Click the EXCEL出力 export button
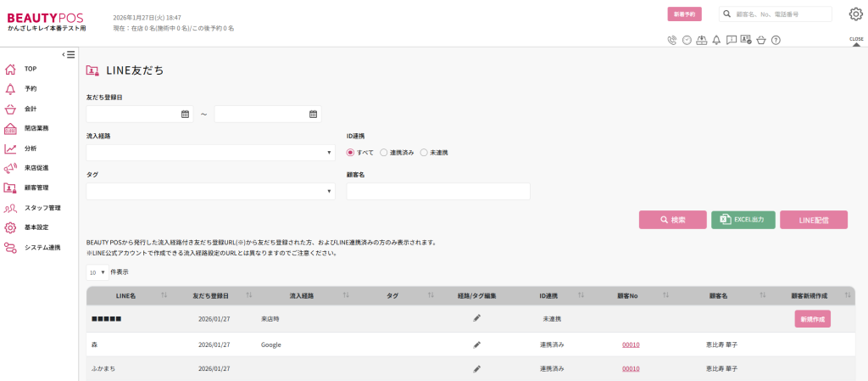The width and height of the screenshot is (868, 381). pos(743,220)
